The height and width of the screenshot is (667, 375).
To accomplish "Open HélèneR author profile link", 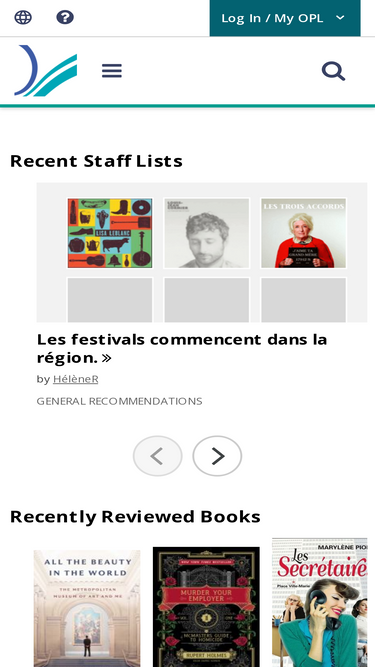I will (x=76, y=379).
